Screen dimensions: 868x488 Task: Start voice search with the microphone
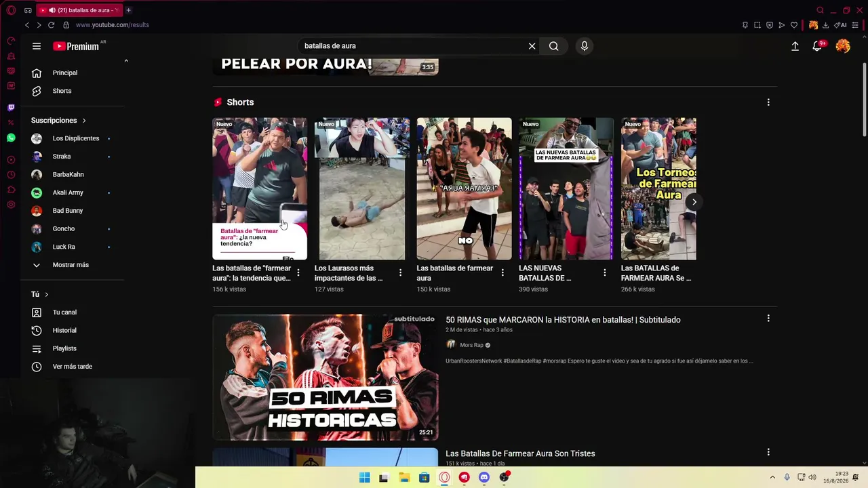(585, 46)
